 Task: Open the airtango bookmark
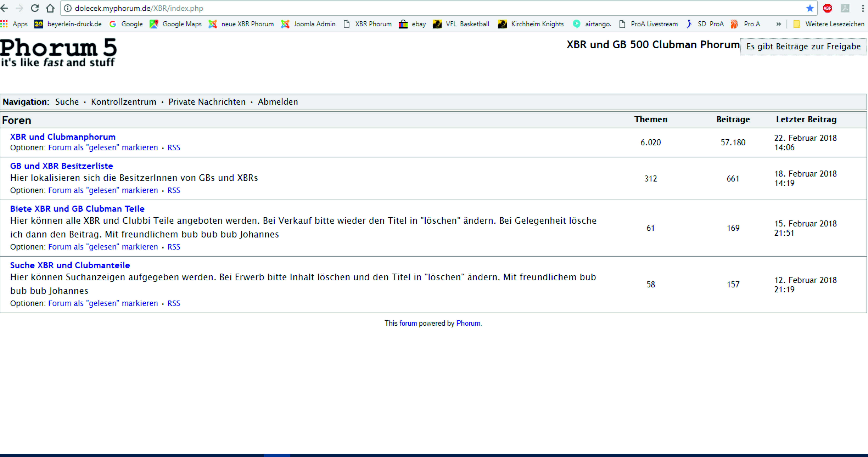tap(592, 24)
